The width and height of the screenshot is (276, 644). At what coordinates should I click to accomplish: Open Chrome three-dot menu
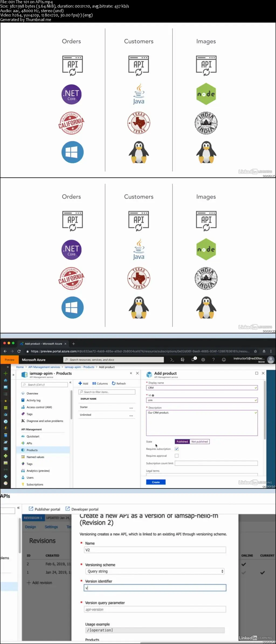[271, 351]
